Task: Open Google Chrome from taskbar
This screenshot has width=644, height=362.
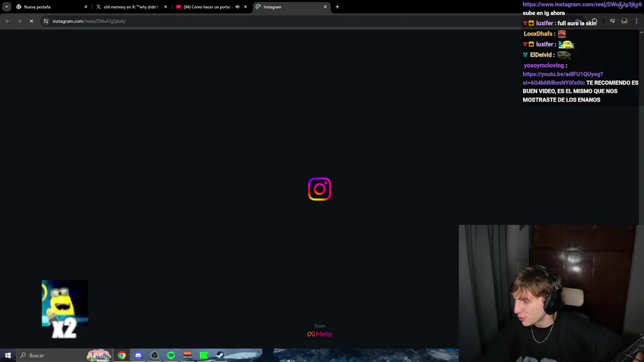Action: coord(122,355)
